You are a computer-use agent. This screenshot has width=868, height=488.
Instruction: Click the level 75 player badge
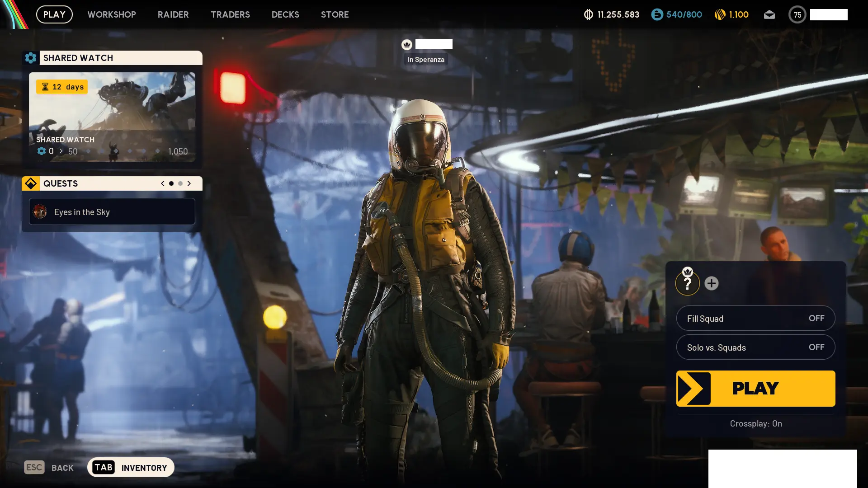[x=797, y=14]
